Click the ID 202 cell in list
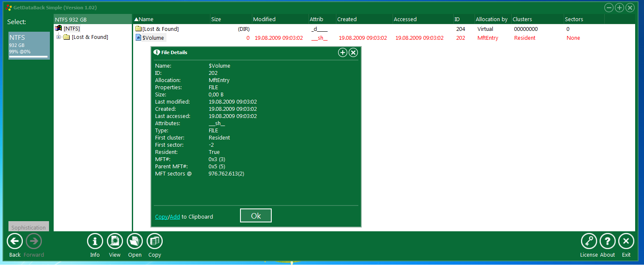The height and width of the screenshot is (274, 644). (x=461, y=38)
